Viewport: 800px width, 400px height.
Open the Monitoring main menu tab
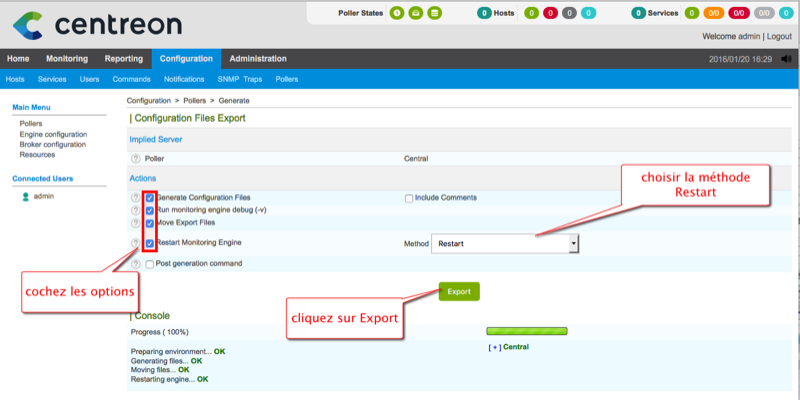pyautogui.click(x=67, y=59)
